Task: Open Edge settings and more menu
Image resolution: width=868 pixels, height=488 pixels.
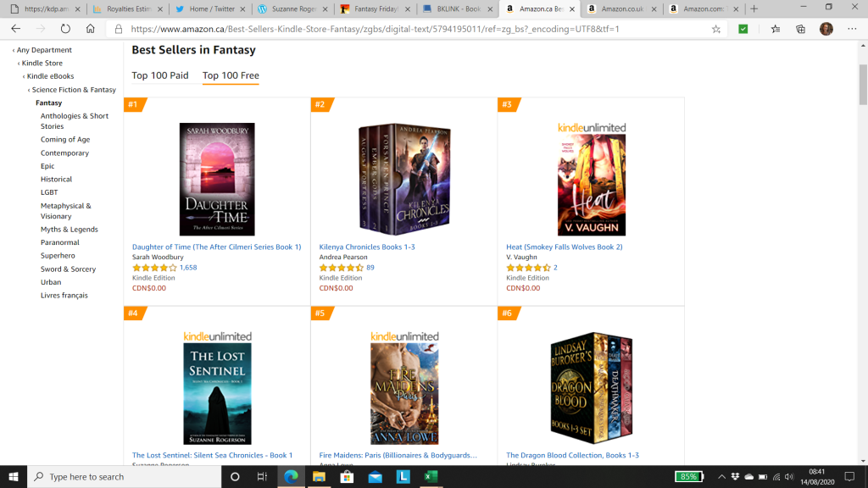Action: [852, 29]
